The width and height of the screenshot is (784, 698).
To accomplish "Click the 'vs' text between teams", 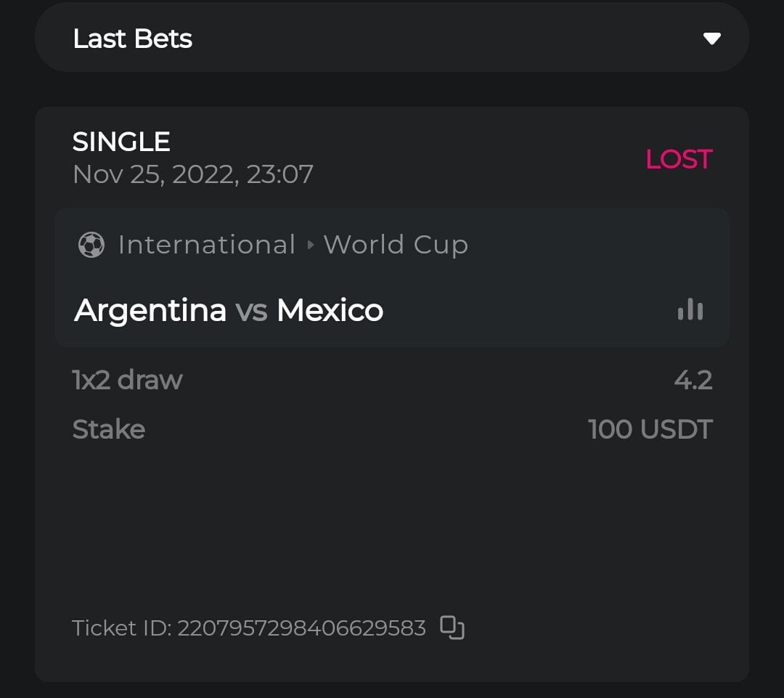I will point(251,311).
